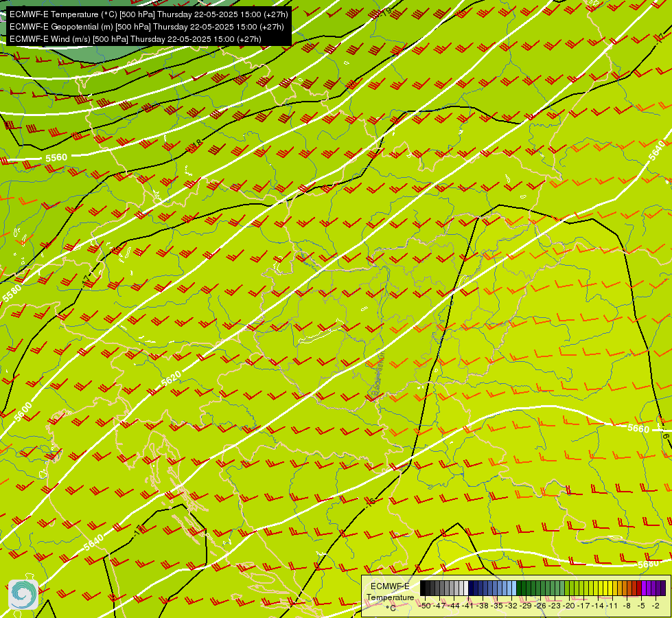Click the -14 legend scale value
The width and height of the screenshot is (672, 618).
[x=598, y=606]
